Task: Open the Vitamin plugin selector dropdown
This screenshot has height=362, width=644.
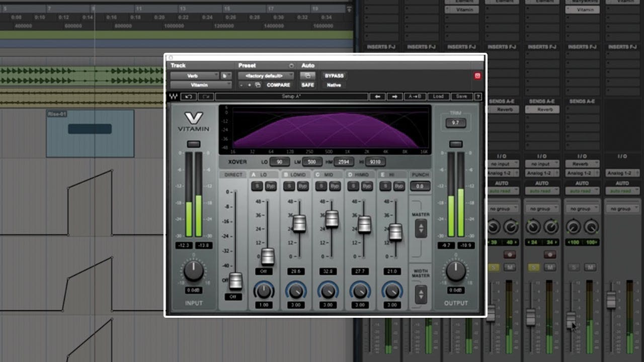Action: tap(201, 85)
